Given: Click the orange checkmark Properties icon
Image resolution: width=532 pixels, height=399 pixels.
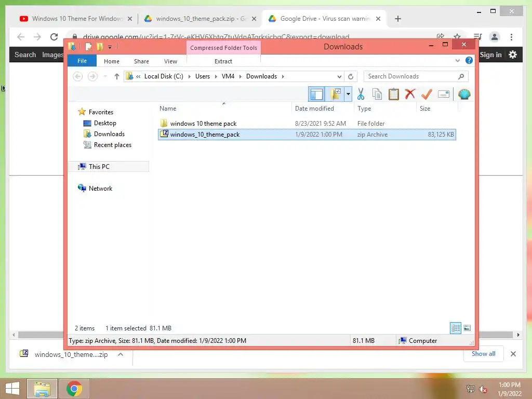Looking at the screenshot, I should pos(427,94).
